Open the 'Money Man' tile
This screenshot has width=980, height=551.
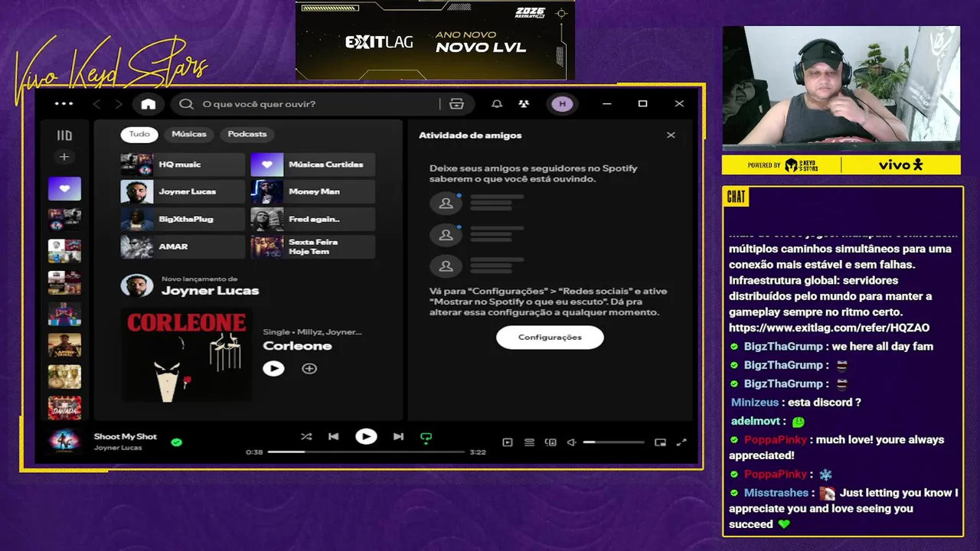point(313,191)
